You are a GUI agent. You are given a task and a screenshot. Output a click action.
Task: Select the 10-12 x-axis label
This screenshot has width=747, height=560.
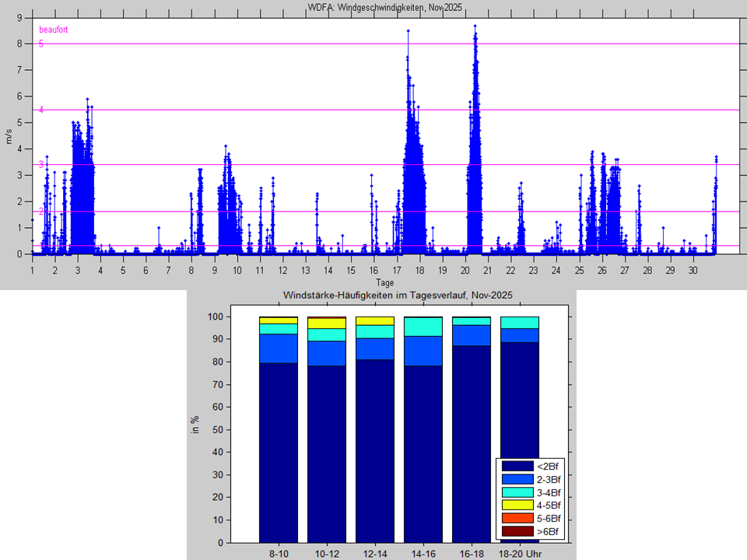point(327,554)
